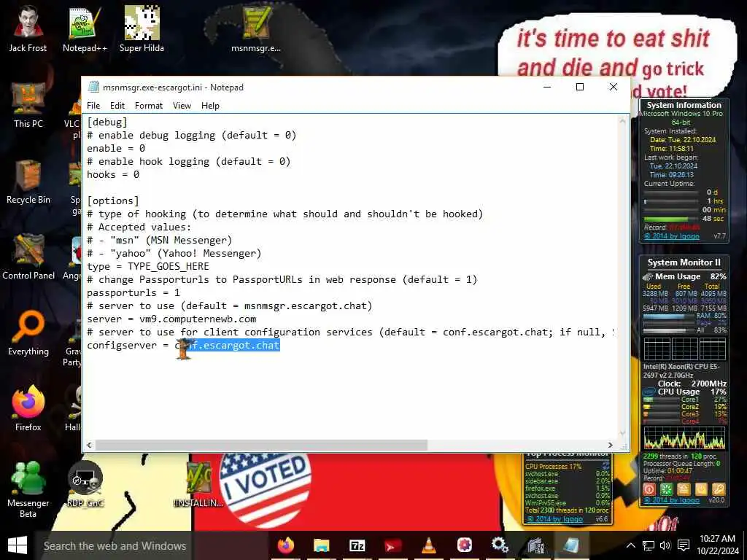
Task: Click the TYPE_GOES_HERE text in editor
Action: click(169, 267)
